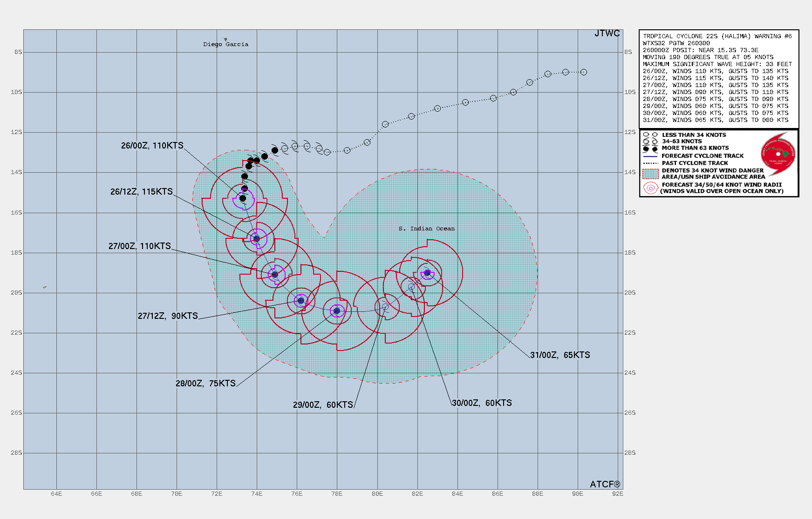Click the JTWC red hurricane logo
The image size is (812, 519).
(778, 153)
